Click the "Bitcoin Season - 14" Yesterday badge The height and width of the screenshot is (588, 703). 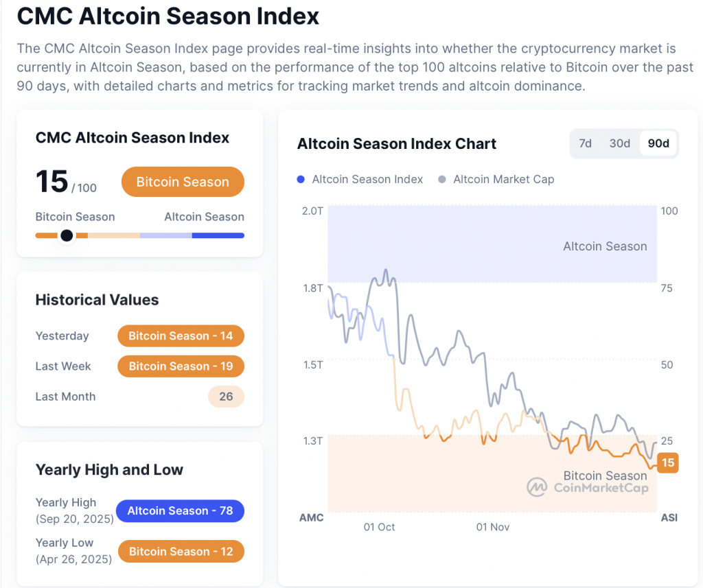pyautogui.click(x=181, y=336)
